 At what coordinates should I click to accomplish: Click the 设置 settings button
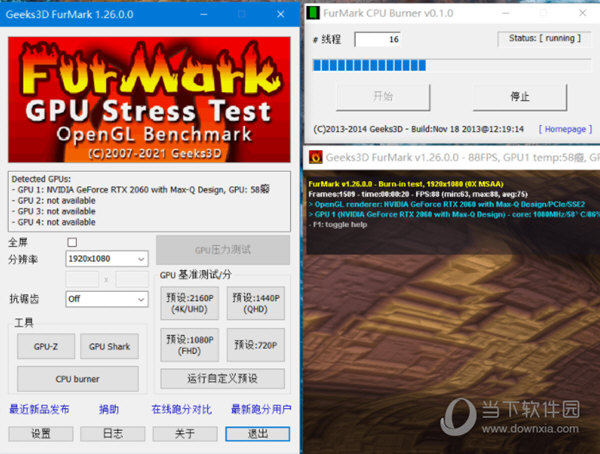[x=41, y=434]
